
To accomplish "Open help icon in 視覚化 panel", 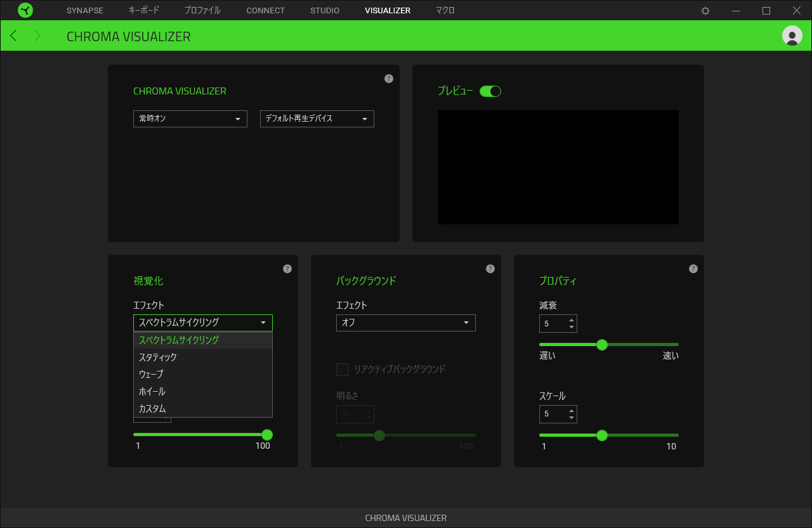I will coord(287,269).
